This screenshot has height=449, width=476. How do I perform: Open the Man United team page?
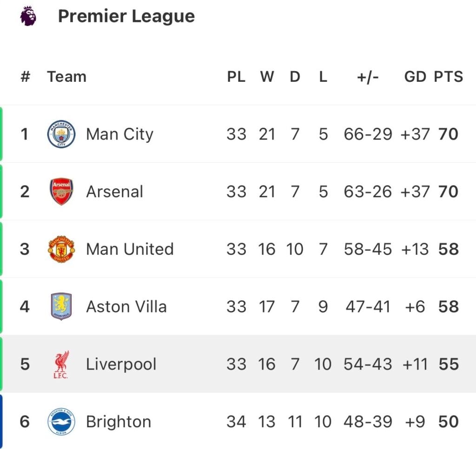coord(130,249)
